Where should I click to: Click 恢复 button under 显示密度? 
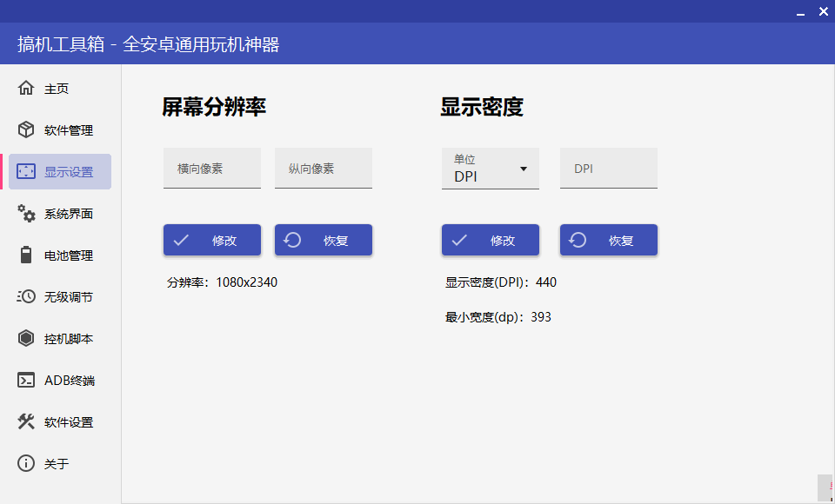609,240
